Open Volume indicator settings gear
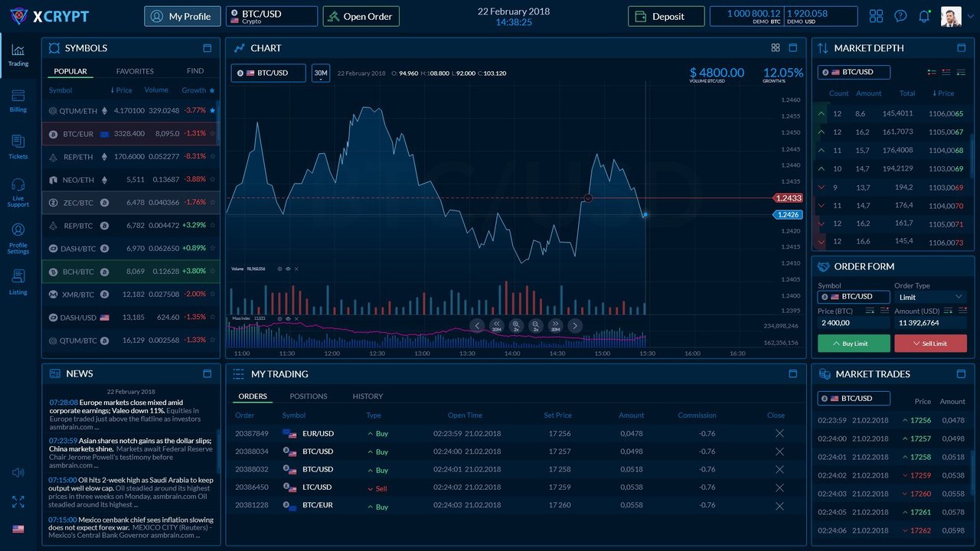Viewport: 980px width, 551px height. 279,269
